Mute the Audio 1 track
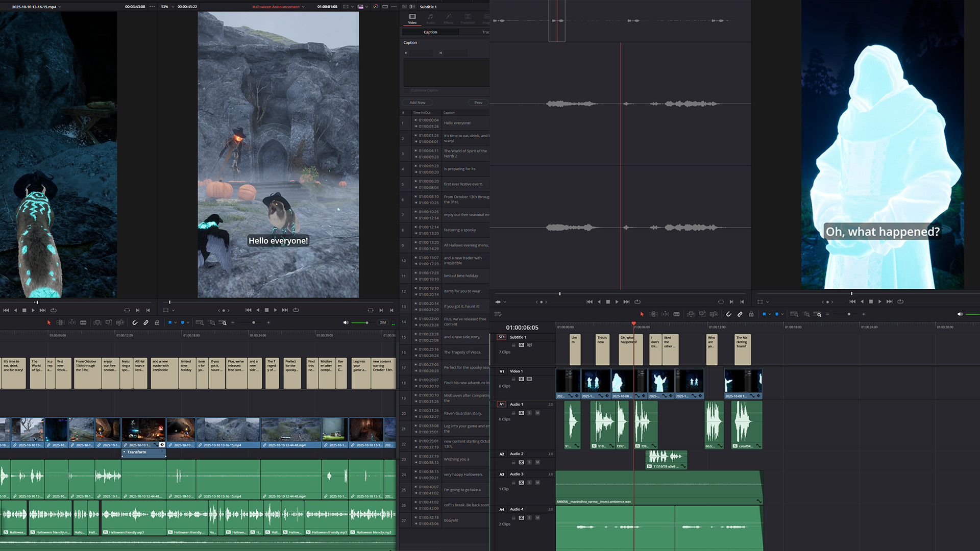Image resolution: width=980 pixels, height=551 pixels. (x=537, y=413)
